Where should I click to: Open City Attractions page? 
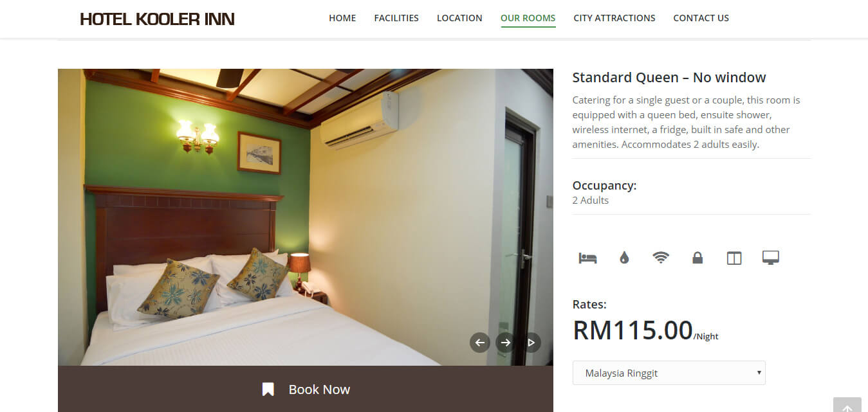pyautogui.click(x=614, y=18)
